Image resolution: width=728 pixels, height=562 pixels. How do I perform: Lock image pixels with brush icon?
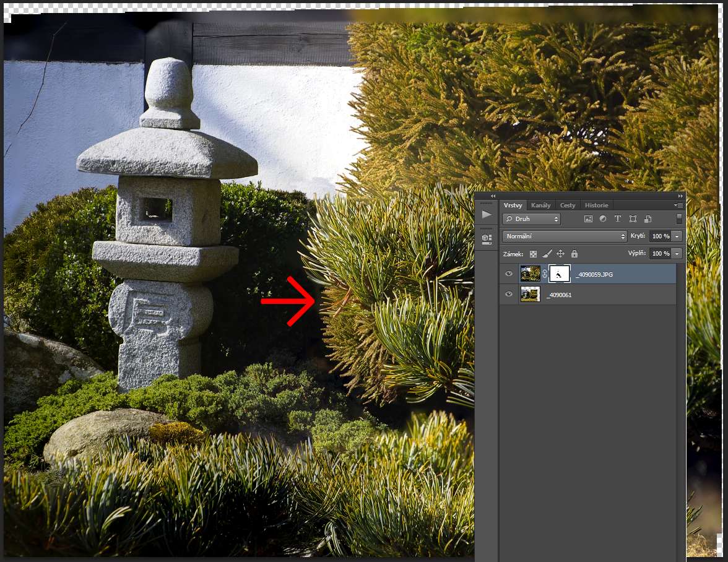547,254
